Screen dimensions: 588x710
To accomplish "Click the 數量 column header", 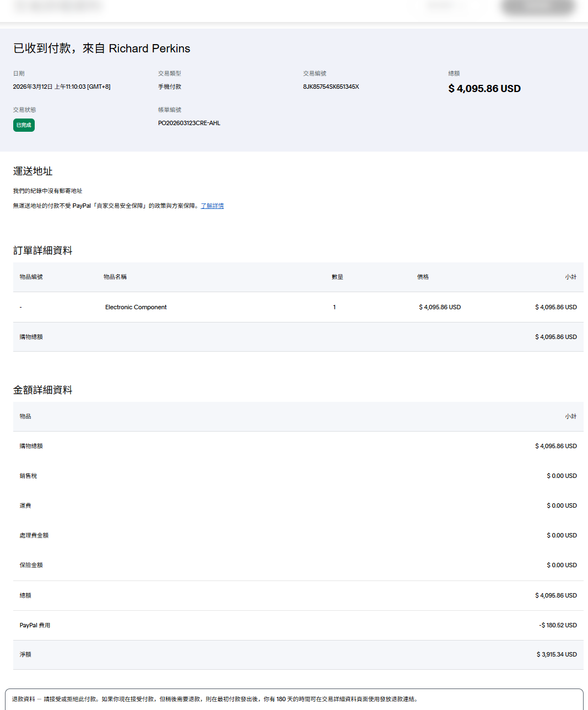I will (337, 277).
